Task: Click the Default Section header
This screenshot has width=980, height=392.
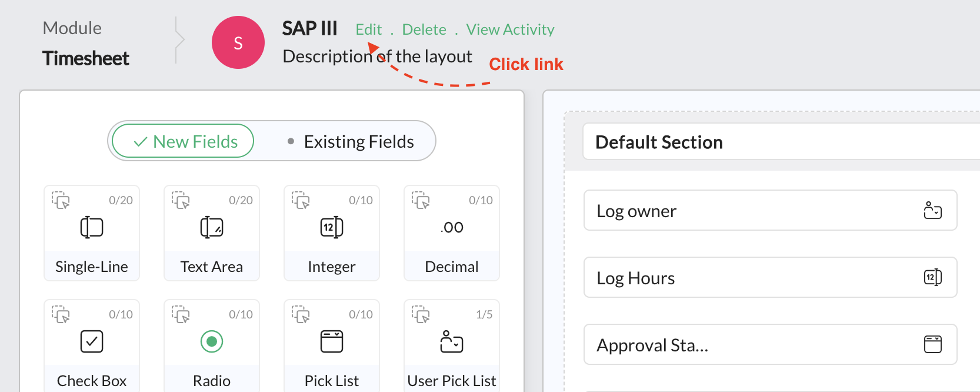Action: click(x=781, y=142)
